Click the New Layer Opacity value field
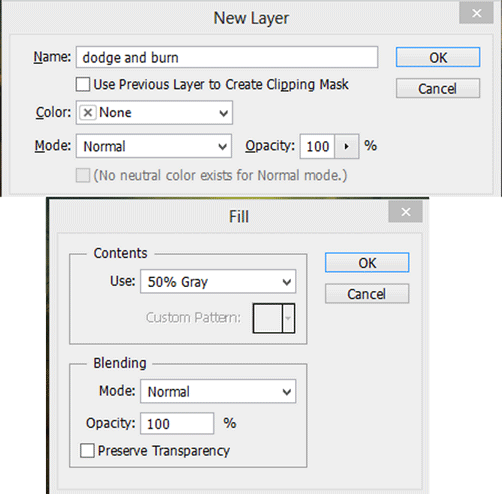 tap(317, 146)
